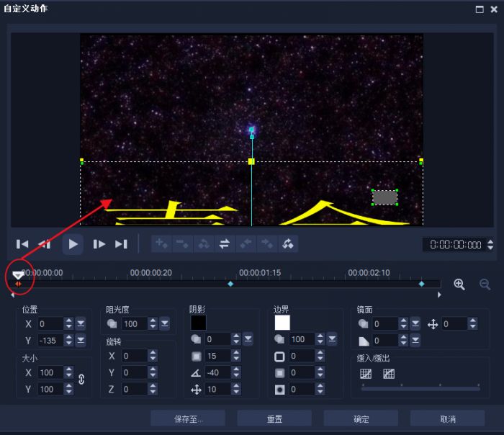This screenshot has width=504, height=435.
Task: Click the size Y field
Action: (x=50, y=390)
